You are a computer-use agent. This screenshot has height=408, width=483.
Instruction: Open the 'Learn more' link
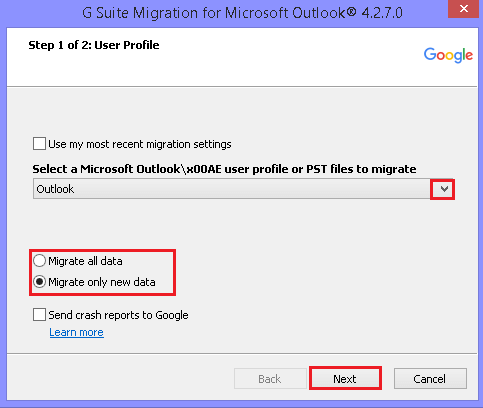pyautogui.click(x=77, y=332)
